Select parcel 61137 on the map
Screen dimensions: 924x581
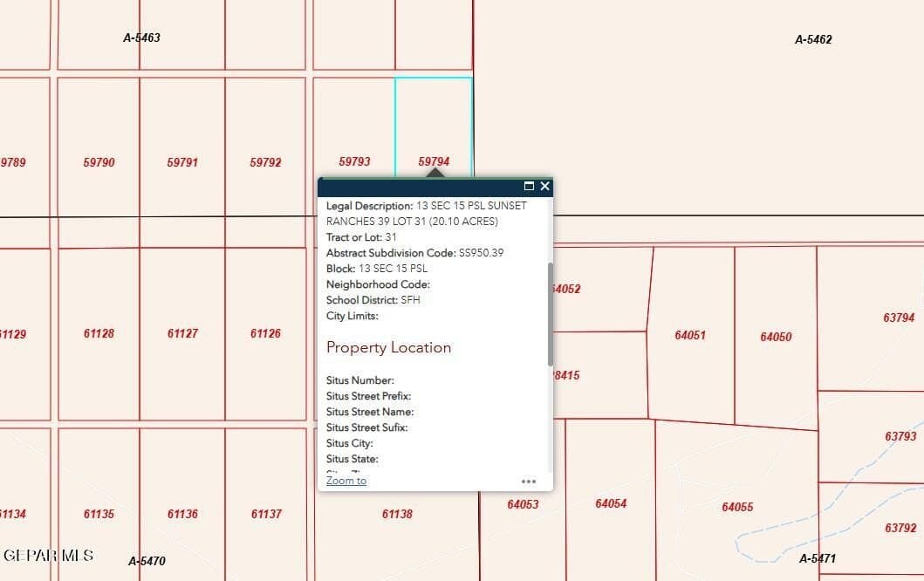coord(266,514)
